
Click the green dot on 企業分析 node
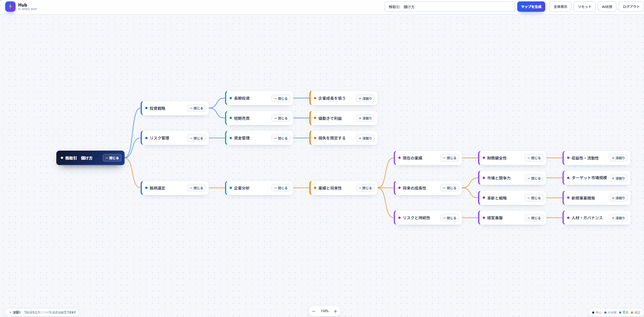pos(231,188)
